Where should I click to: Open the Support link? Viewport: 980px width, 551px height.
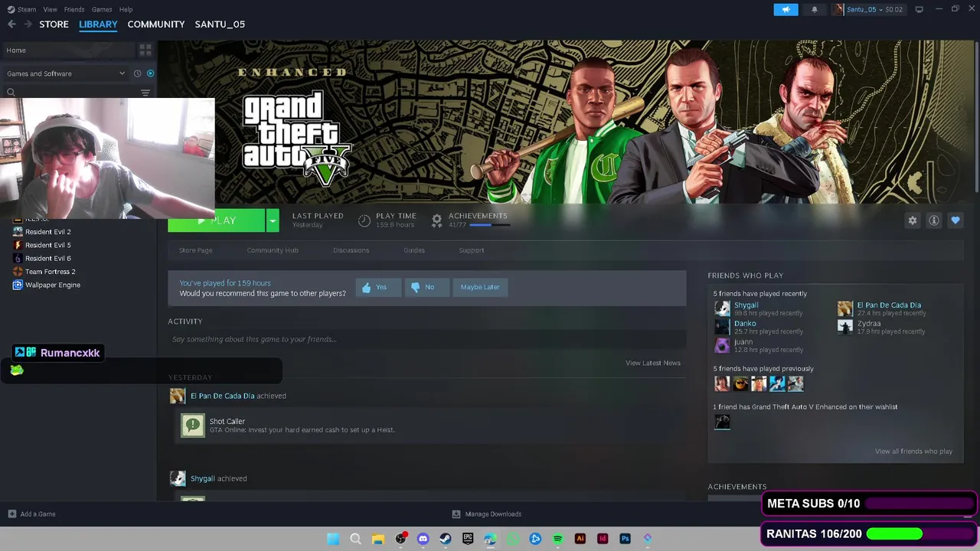[x=472, y=250]
